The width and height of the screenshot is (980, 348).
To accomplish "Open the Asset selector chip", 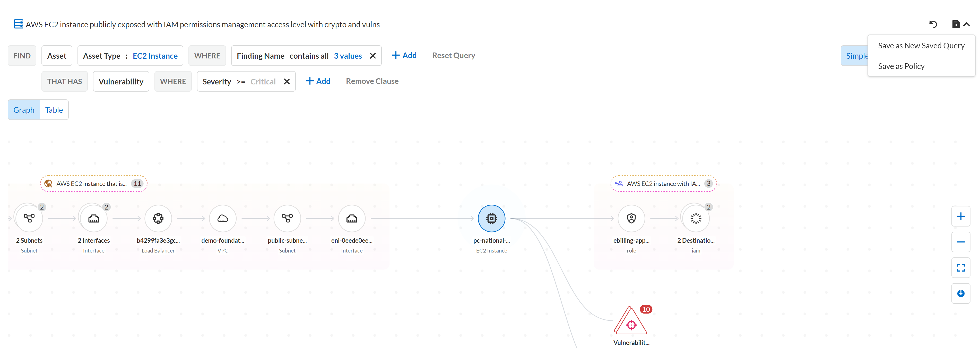I will pyautogui.click(x=57, y=56).
